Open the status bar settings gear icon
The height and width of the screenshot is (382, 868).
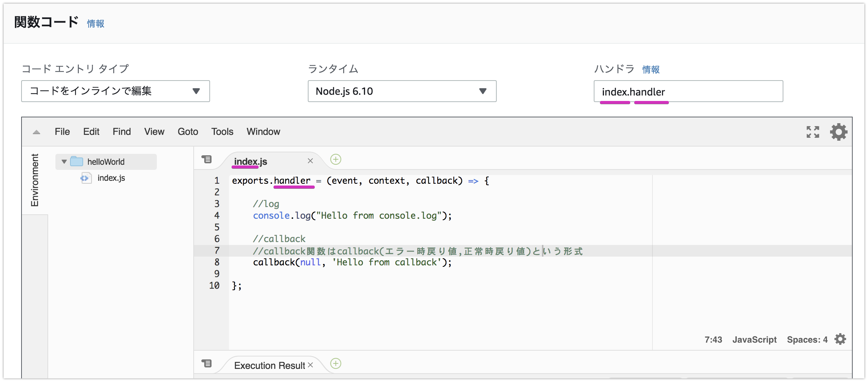coord(840,339)
